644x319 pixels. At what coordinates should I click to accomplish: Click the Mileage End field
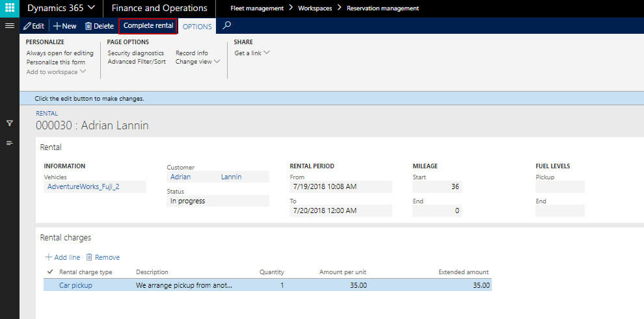(x=437, y=211)
